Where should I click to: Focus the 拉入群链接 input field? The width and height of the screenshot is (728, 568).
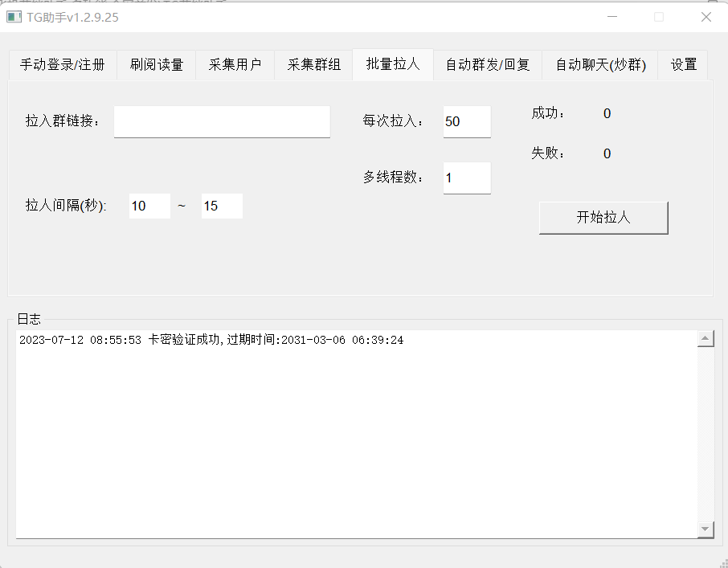[x=222, y=121]
